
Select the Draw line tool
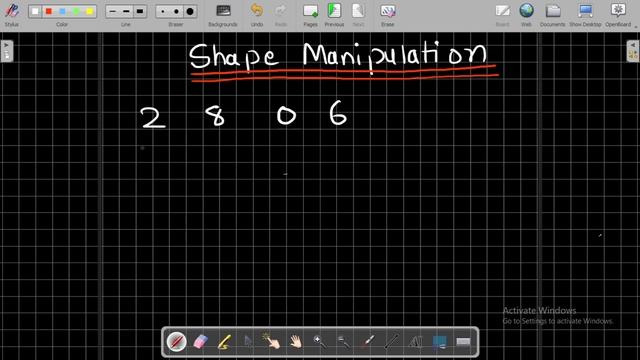click(391, 342)
